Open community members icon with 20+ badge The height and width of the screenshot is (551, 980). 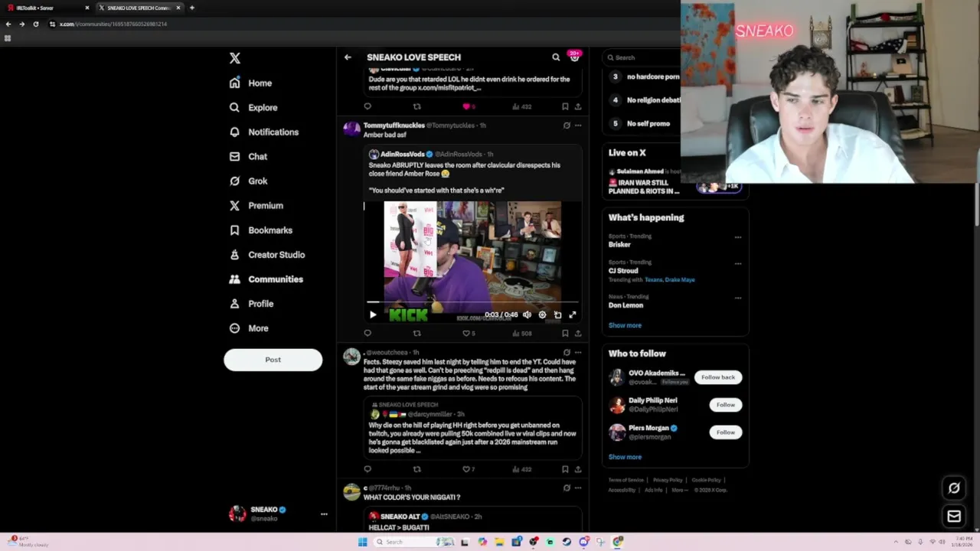[574, 57]
